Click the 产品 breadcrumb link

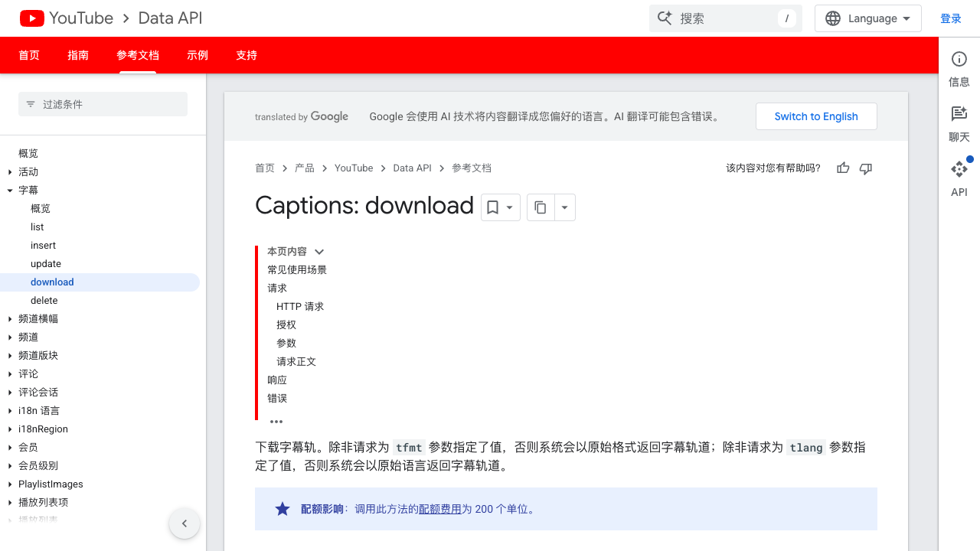pos(305,168)
